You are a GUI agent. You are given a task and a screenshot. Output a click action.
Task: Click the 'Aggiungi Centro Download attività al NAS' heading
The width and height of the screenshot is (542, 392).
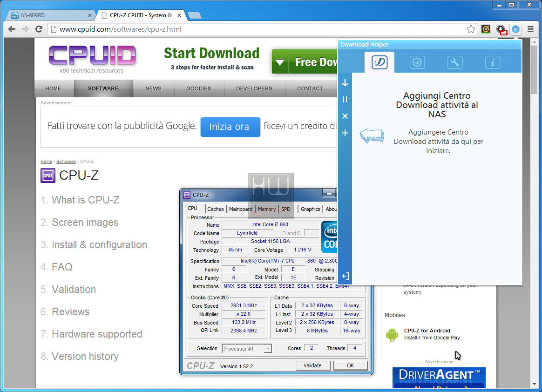point(437,105)
